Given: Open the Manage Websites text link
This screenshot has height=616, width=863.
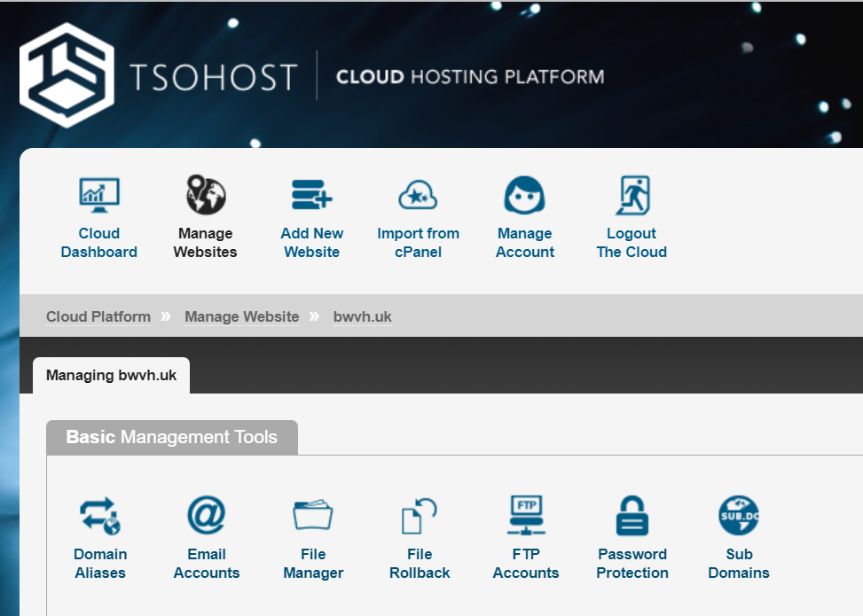Looking at the screenshot, I should [205, 243].
